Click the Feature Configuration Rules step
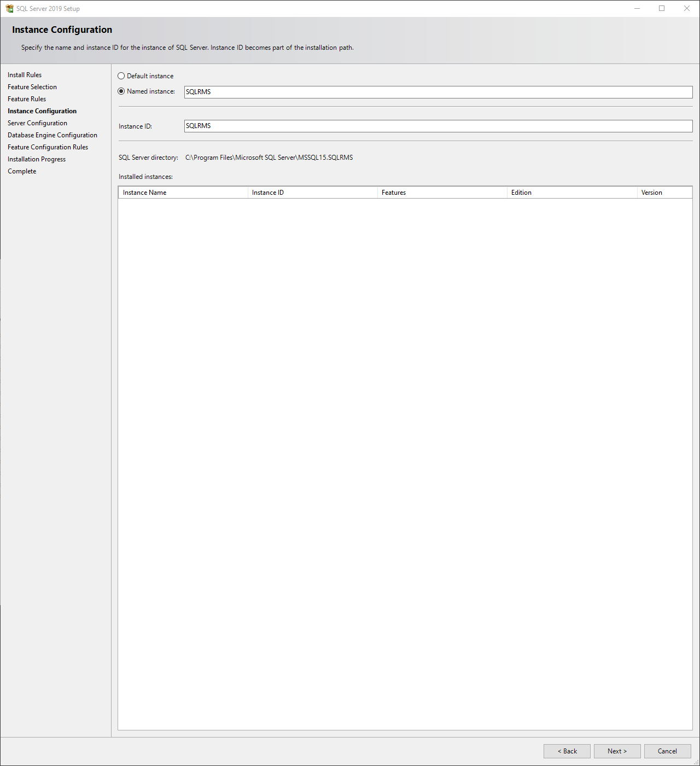The width and height of the screenshot is (700, 766). (x=48, y=147)
